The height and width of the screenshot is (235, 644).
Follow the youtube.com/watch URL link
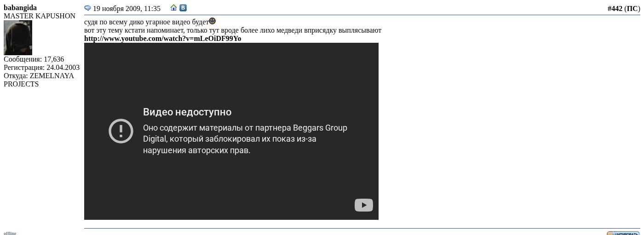(162, 39)
